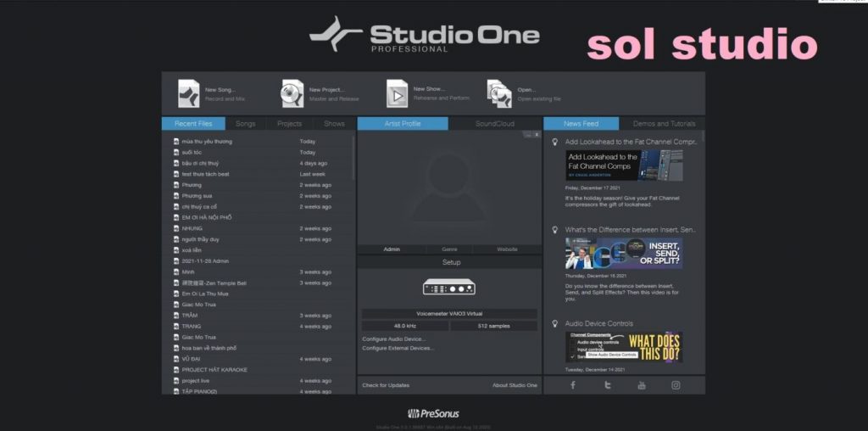Click the file icon beside Em Oi La Thu Mua

(176, 294)
